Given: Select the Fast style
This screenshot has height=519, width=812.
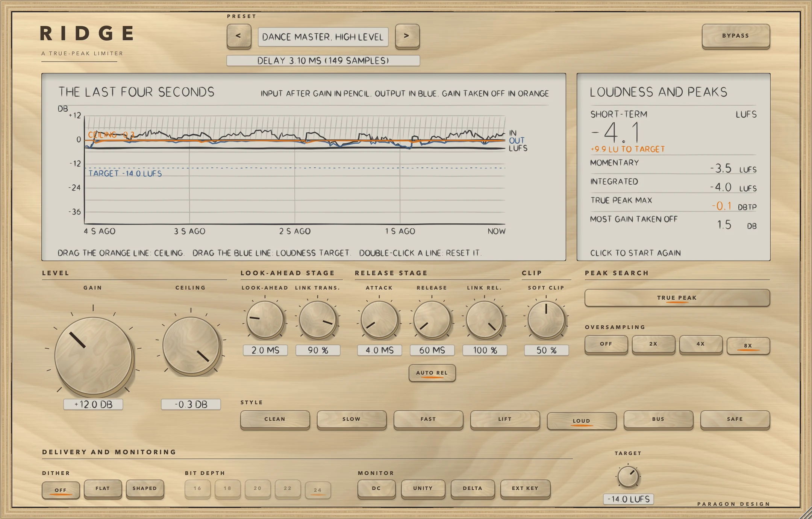Looking at the screenshot, I should tap(428, 419).
